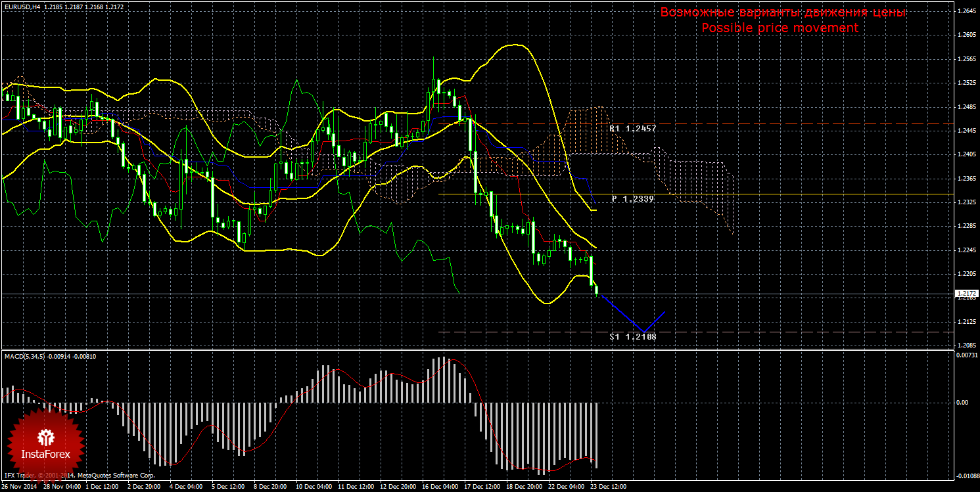Click the 1.2645 price axis value
Image resolution: width=980 pixels, height=492 pixels.
pyautogui.click(x=965, y=11)
